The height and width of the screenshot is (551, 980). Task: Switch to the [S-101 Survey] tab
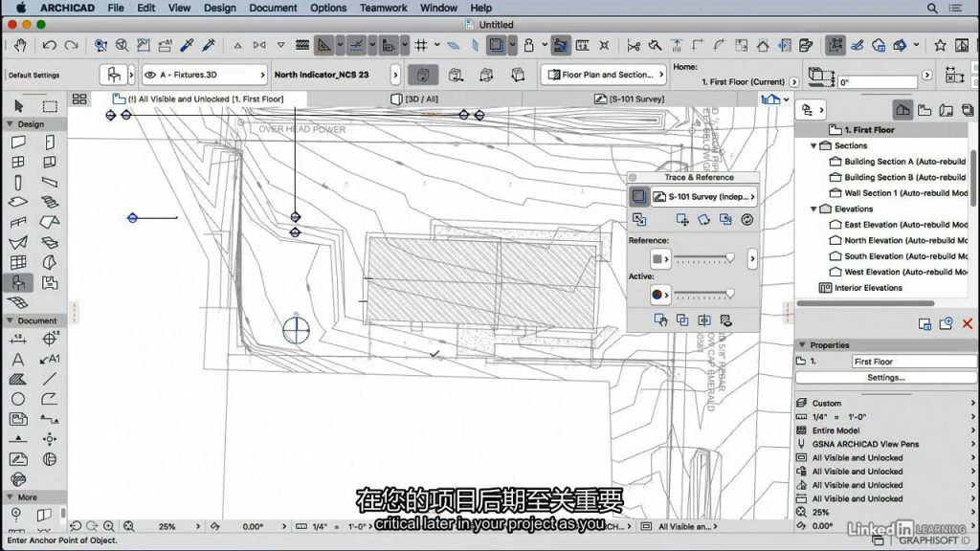tap(630, 99)
